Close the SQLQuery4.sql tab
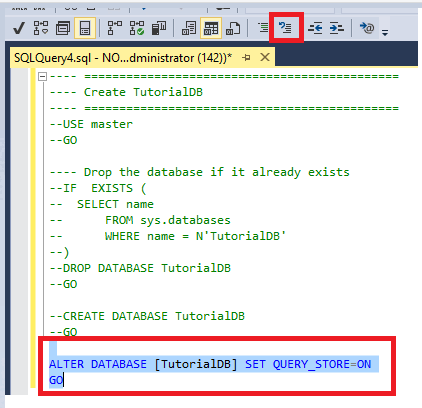The image size is (422, 408). click(x=265, y=57)
